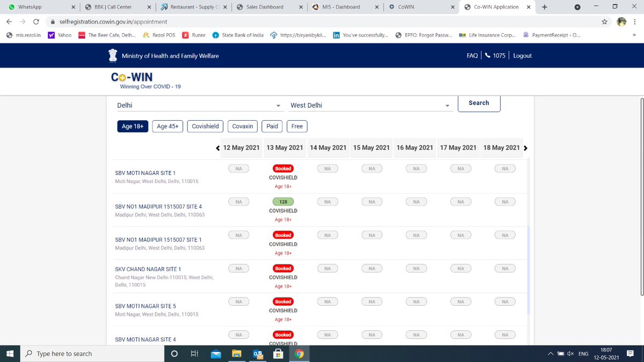Open the district dropdown showing West Delhi
Viewport: 644px width, 362px height.
pos(370,106)
